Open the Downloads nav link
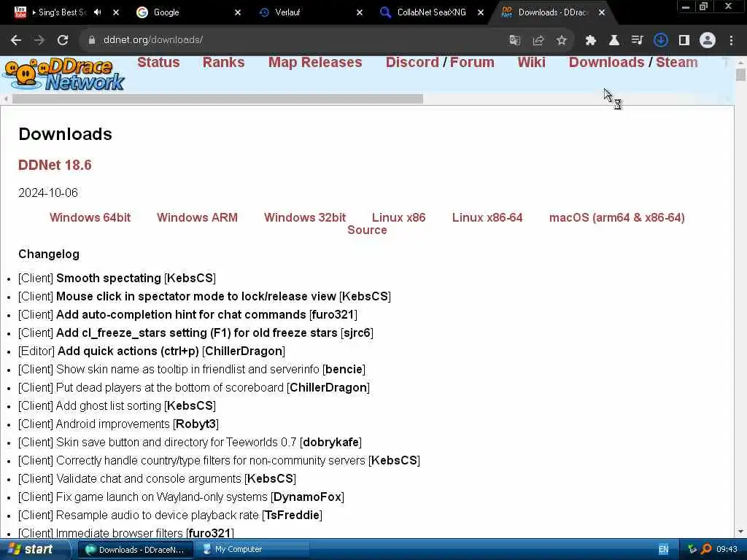 pyautogui.click(x=606, y=63)
